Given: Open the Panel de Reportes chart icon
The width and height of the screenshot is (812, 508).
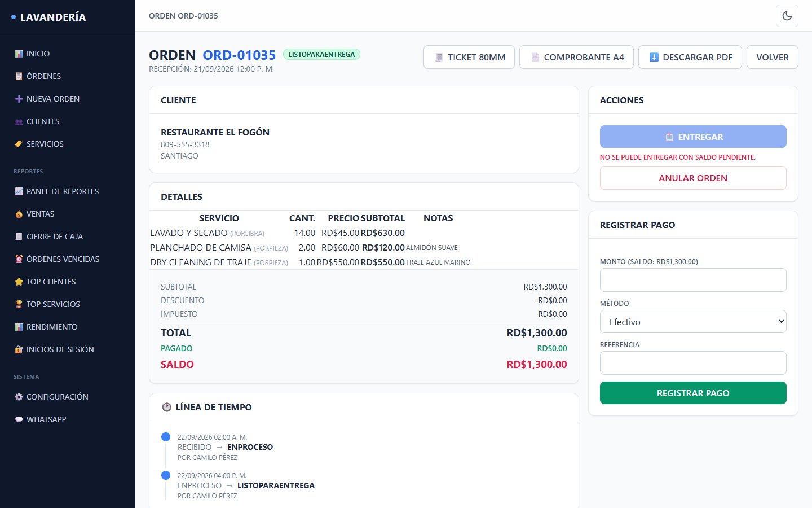Looking at the screenshot, I should point(19,191).
